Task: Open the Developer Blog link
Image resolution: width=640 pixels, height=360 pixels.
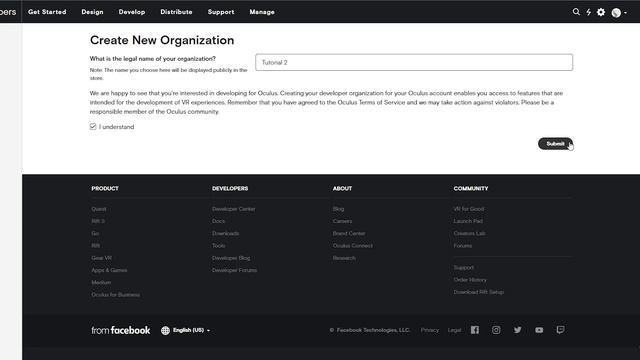Action: tap(231, 258)
